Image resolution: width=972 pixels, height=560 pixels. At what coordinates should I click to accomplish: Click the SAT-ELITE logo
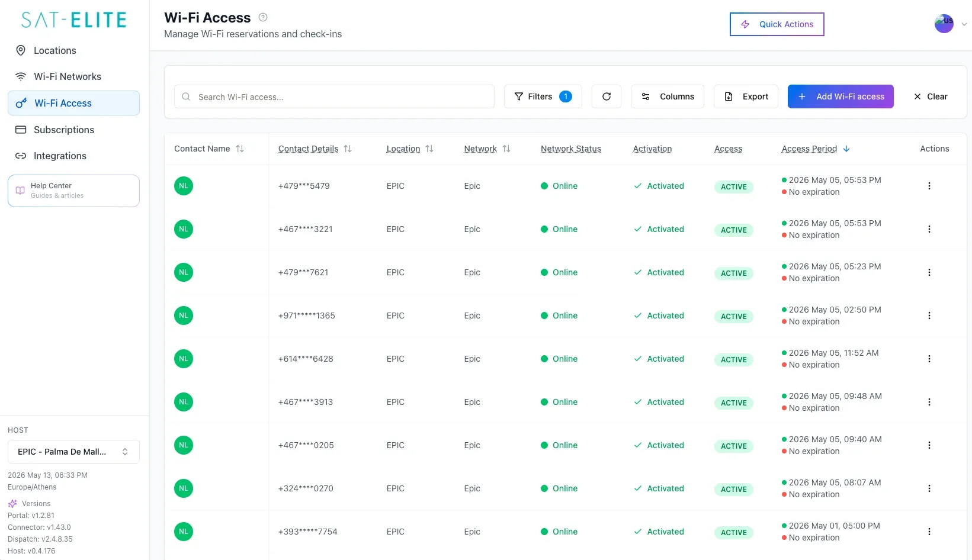click(73, 20)
